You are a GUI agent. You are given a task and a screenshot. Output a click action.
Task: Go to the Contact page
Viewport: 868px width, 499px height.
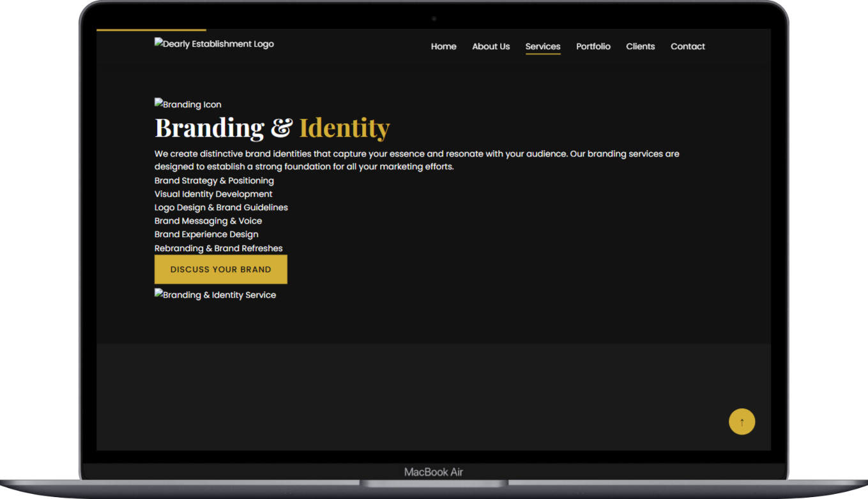coord(687,47)
